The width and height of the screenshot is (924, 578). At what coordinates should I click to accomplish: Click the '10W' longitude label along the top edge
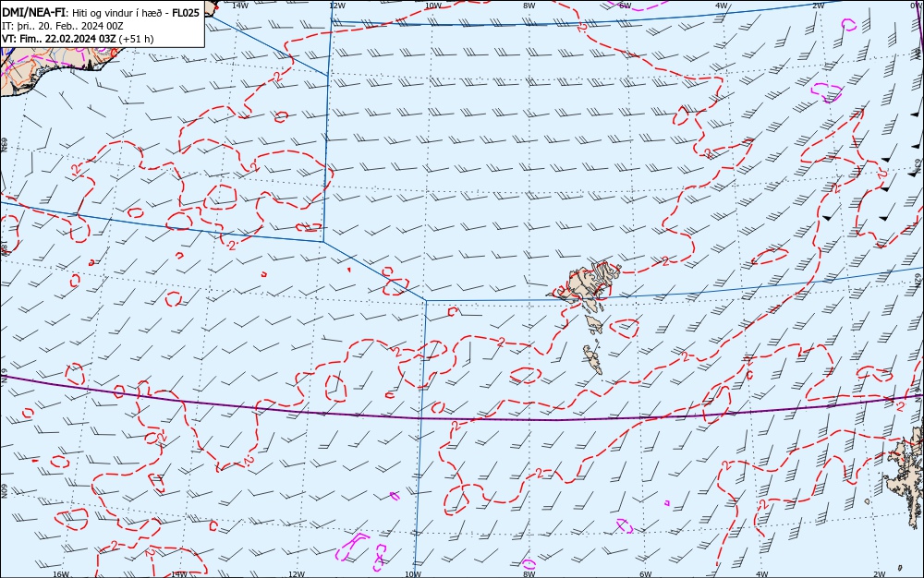pos(433,6)
